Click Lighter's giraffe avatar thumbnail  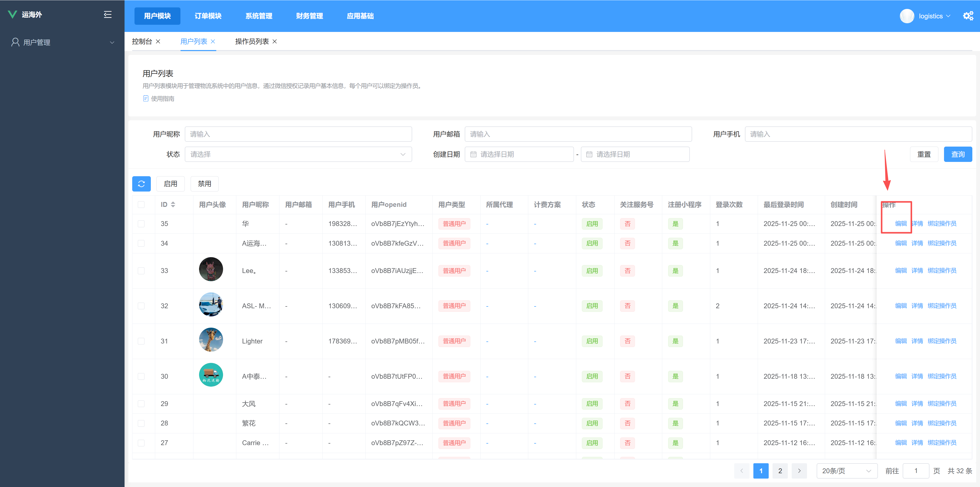pos(211,340)
